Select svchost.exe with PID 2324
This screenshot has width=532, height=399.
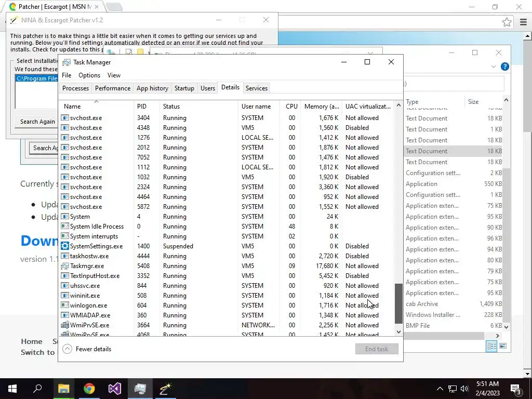tap(227, 187)
